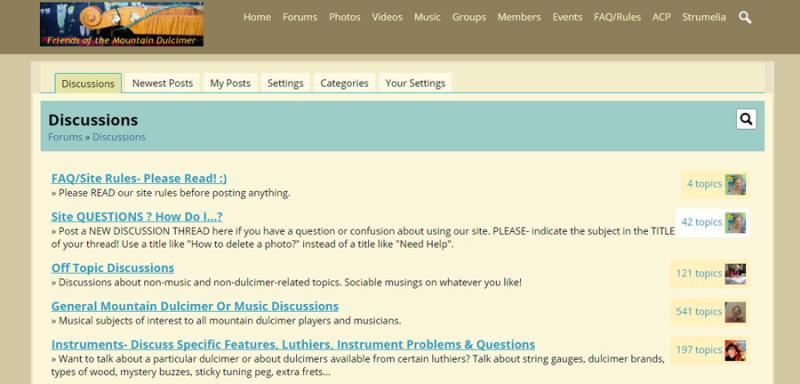Open Strumelia in the top menu

[704, 17]
